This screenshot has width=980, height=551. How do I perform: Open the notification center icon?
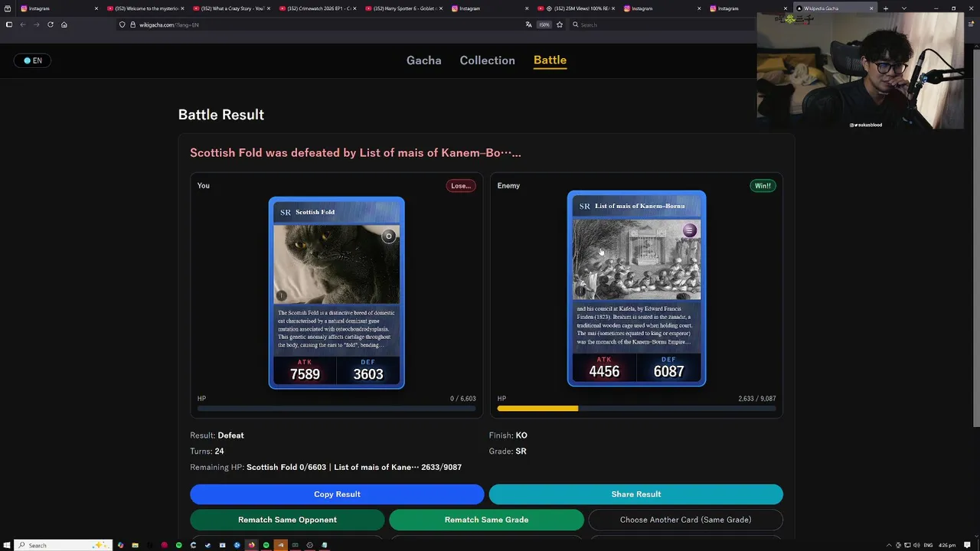click(968, 545)
